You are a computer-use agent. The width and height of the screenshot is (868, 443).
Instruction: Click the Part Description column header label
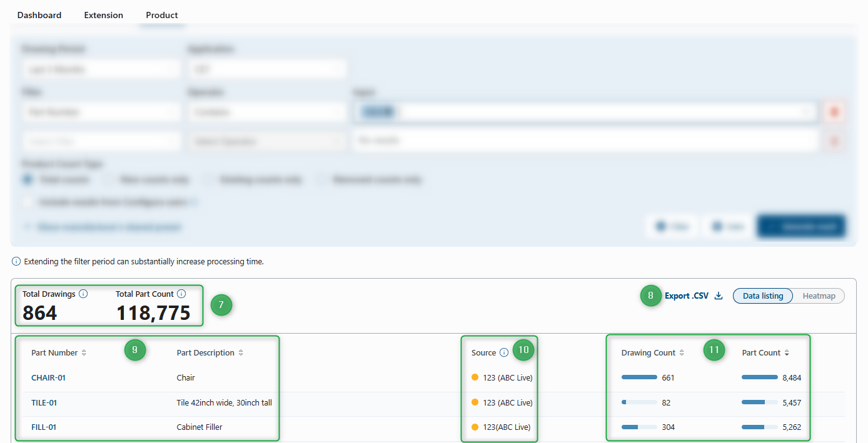[x=206, y=352]
